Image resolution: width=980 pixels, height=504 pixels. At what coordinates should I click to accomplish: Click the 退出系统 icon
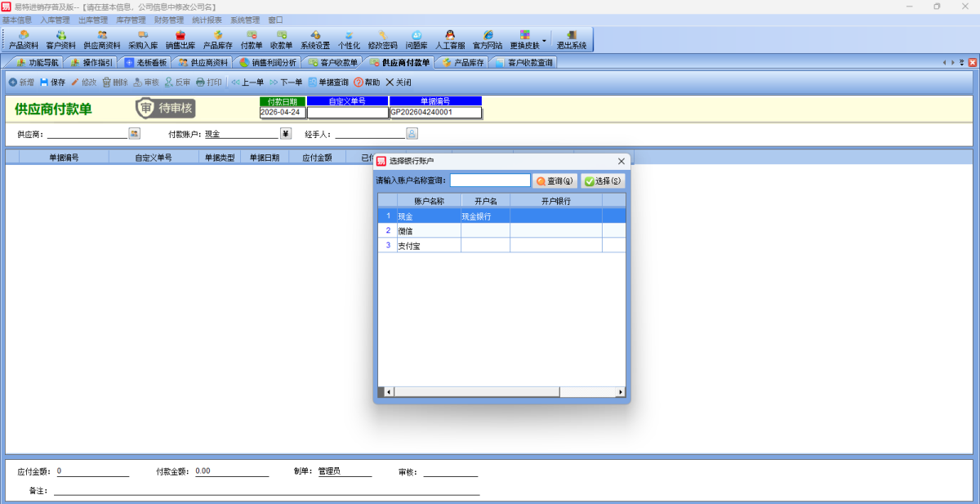tap(572, 39)
